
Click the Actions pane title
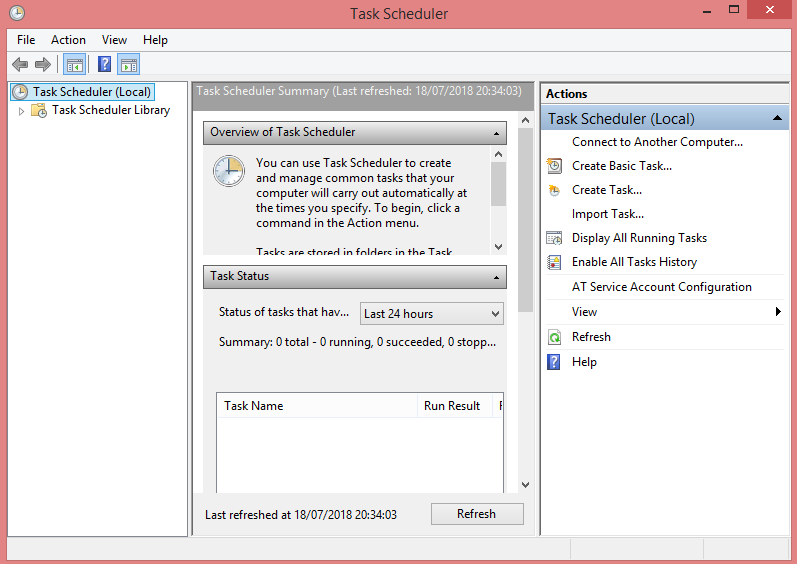click(566, 94)
